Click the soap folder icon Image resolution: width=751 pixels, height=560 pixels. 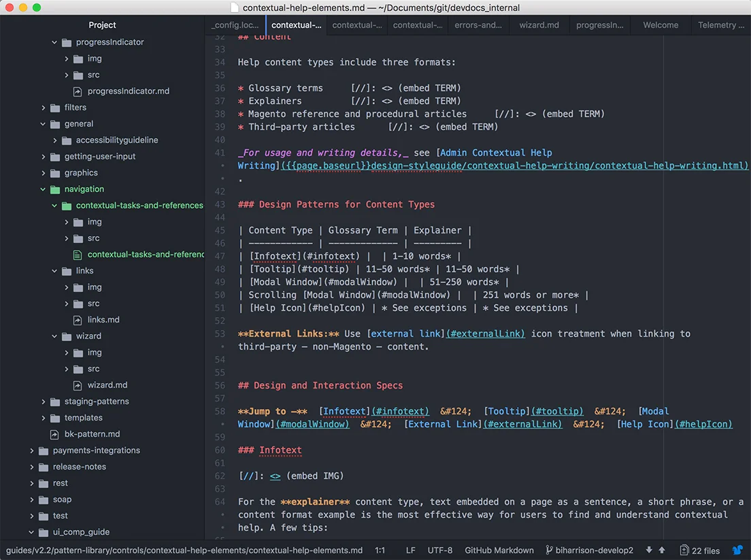(44, 499)
